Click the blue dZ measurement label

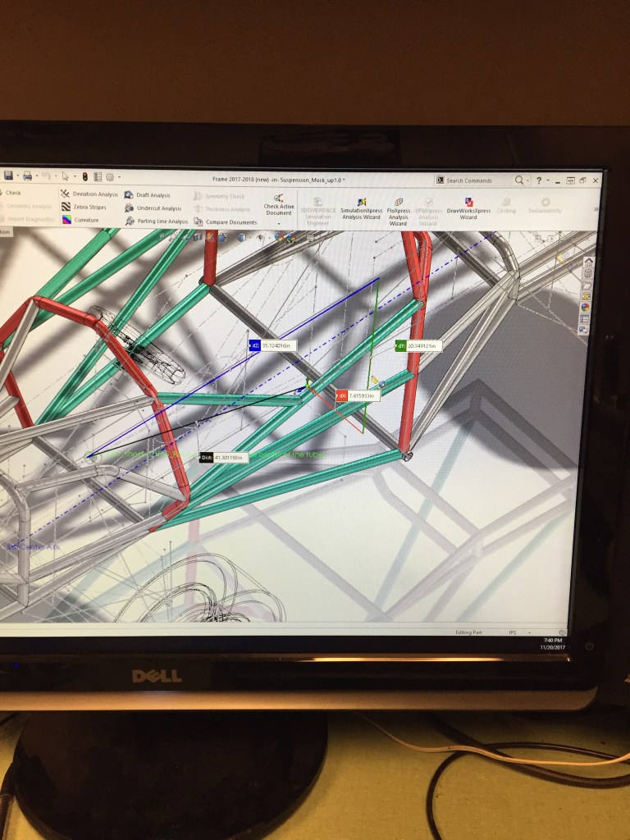click(x=255, y=345)
